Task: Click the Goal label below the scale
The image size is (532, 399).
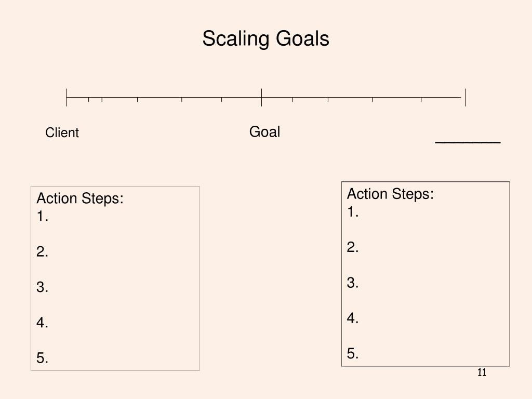Action: coord(264,131)
